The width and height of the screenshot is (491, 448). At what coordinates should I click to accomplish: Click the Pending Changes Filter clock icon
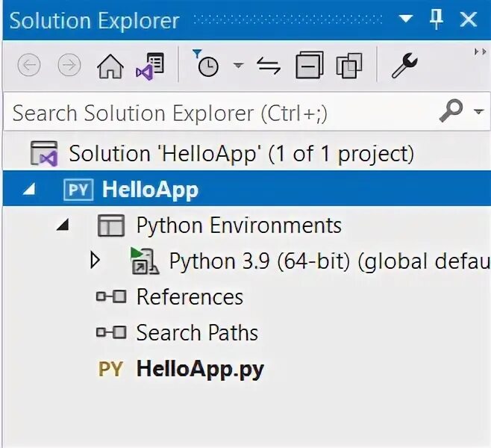tap(207, 66)
